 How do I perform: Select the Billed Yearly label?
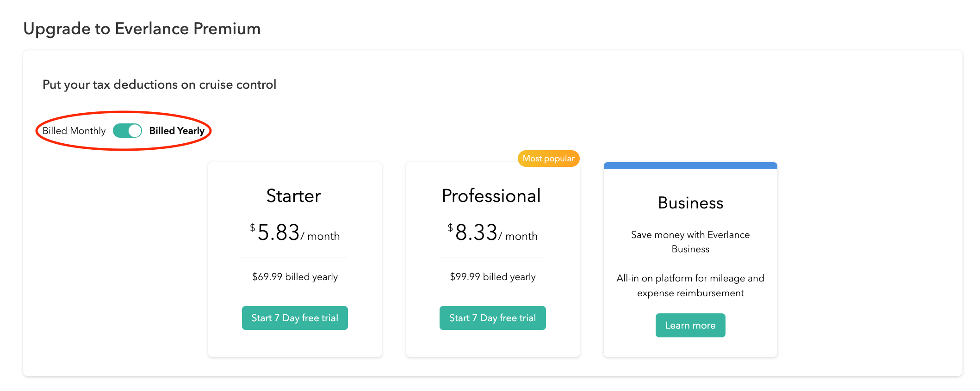177,131
